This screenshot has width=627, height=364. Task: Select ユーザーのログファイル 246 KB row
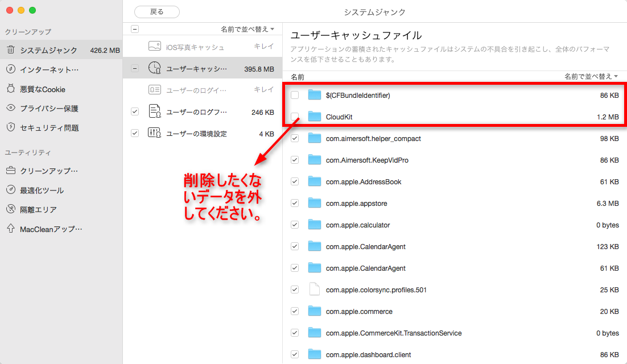[x=203, y=111]
